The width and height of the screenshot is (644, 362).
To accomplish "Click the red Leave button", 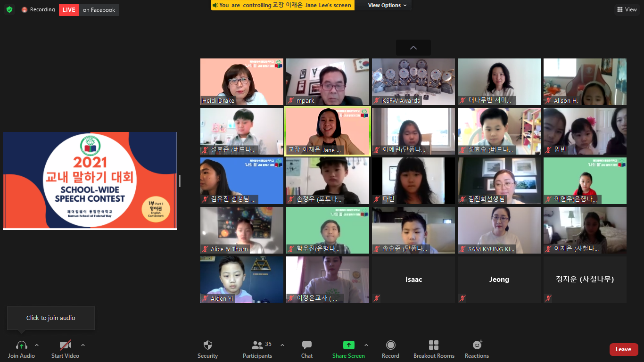I will (623, 349).
